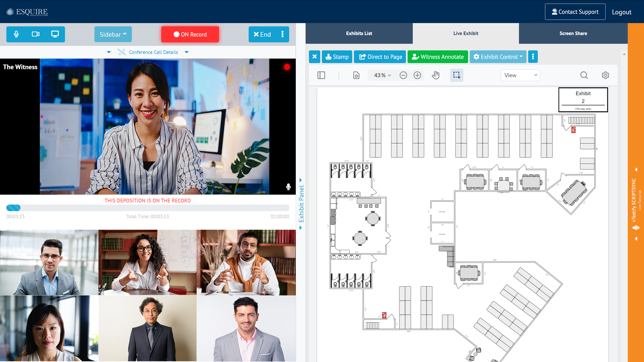The height and width of the screenshot is (362, 644).
Task: Switch to the Screen Share tab
Action: [573, 33]
